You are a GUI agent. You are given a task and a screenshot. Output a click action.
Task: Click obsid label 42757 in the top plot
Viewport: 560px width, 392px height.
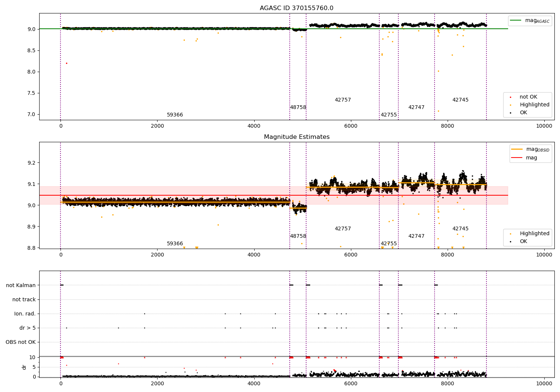coord(343,100)
